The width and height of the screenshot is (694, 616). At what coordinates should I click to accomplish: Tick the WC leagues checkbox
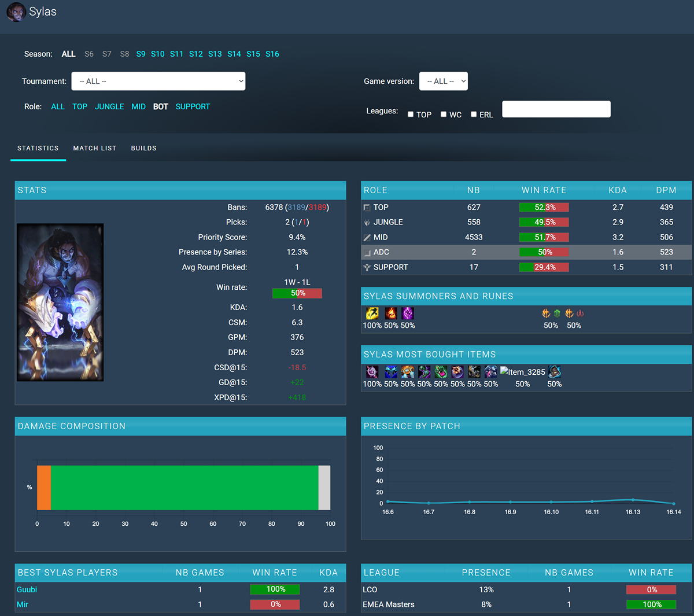(x=444, y=115)
